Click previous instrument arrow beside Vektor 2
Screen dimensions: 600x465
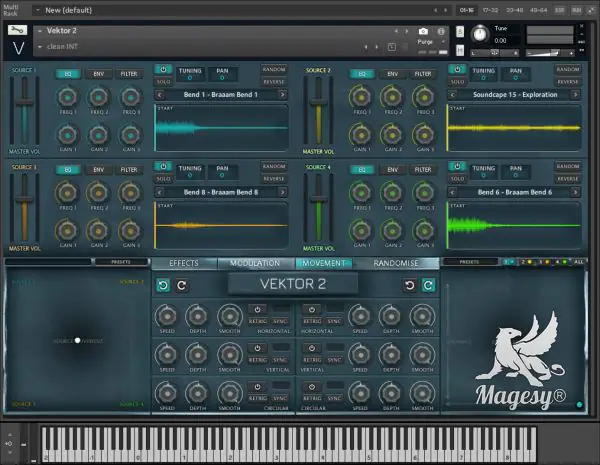(x=396, y=31)
